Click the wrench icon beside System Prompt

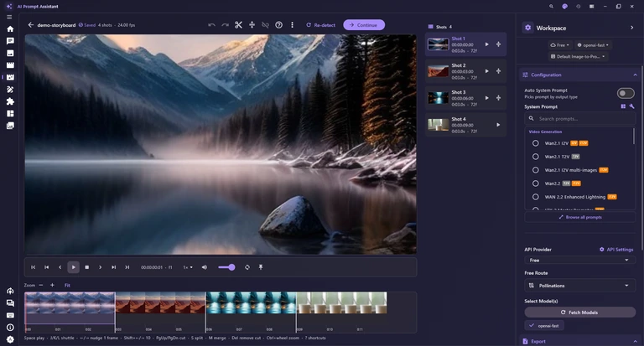(631, 106)
